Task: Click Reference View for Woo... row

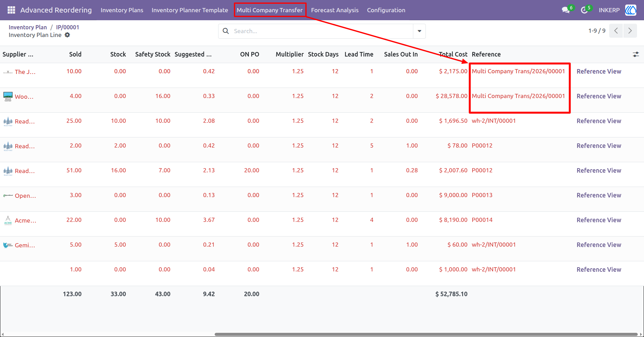Action: click(599, 96)
